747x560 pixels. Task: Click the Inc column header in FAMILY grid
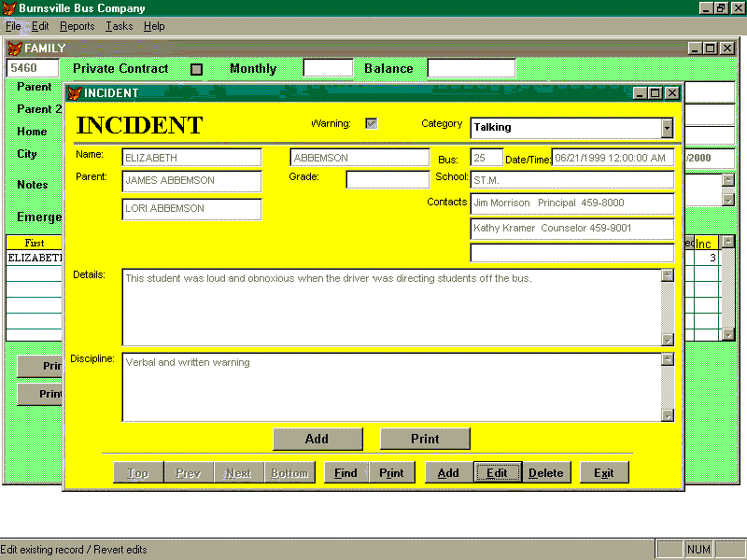pos(706,244)
